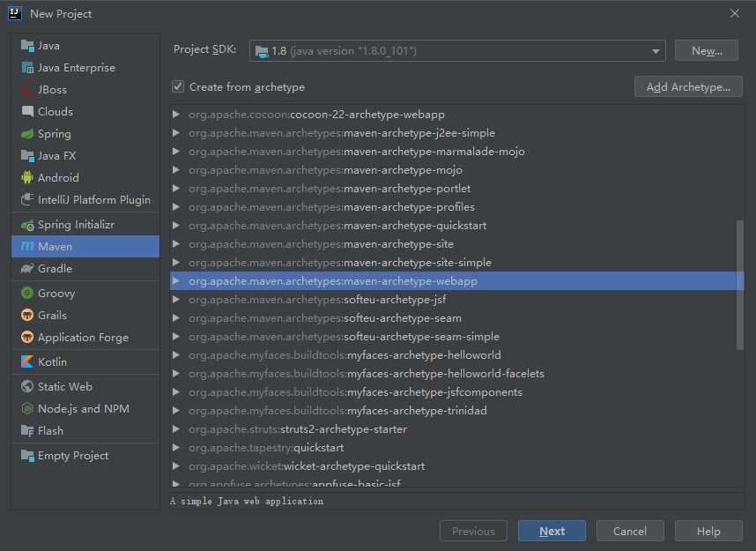Select the Gradle elephant icon
Viewport: 756px width, 551px height.
point(27,269)
